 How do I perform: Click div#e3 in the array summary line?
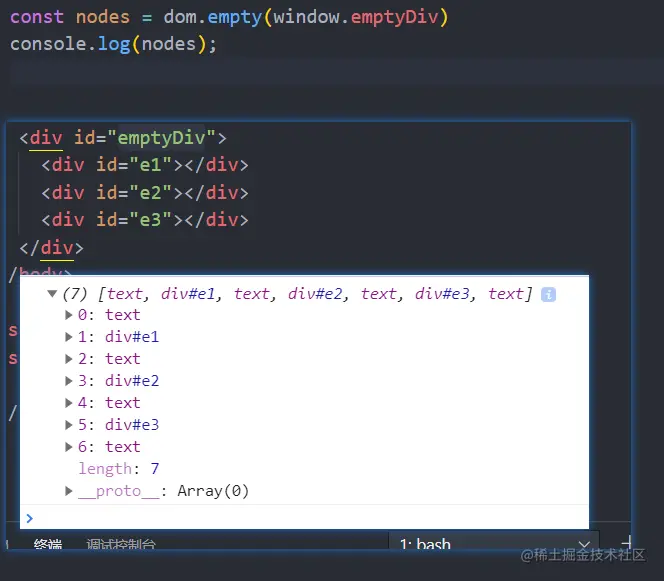coord(442,293)
